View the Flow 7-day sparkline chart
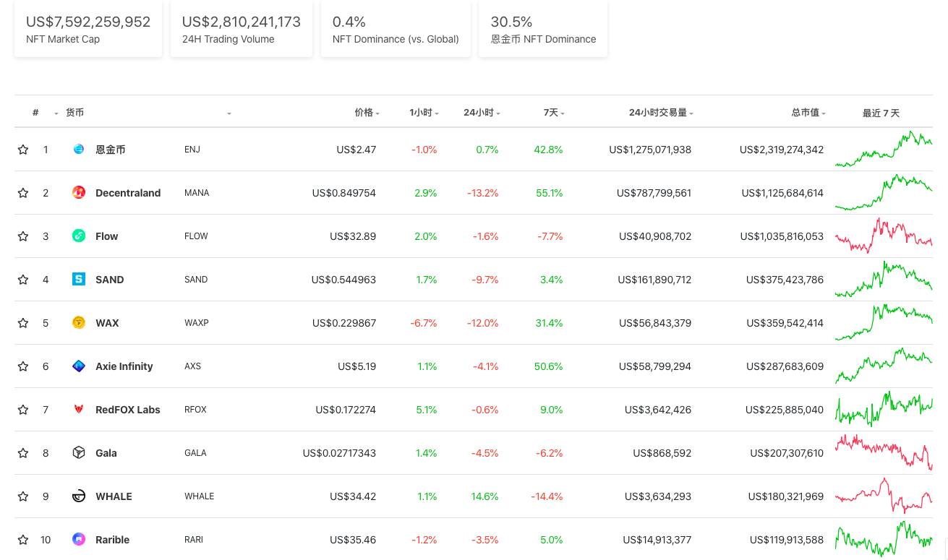Screen dimensions: 948x560 pos(884,236)
